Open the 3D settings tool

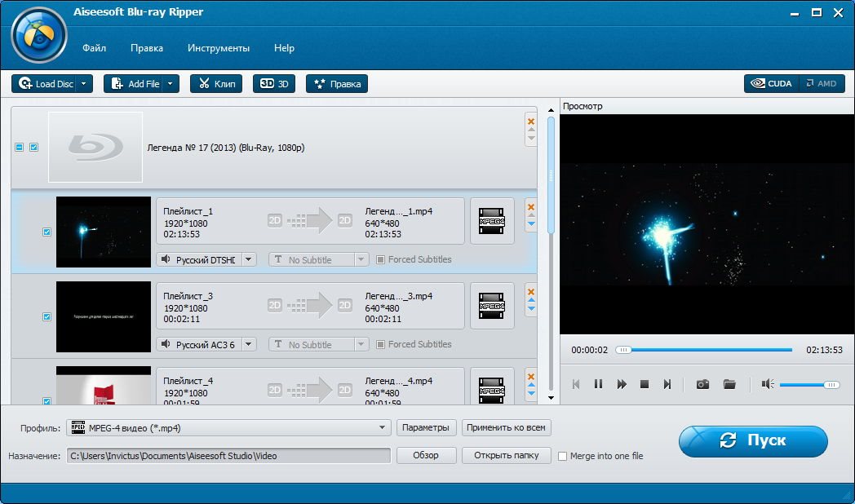(274, 84)
